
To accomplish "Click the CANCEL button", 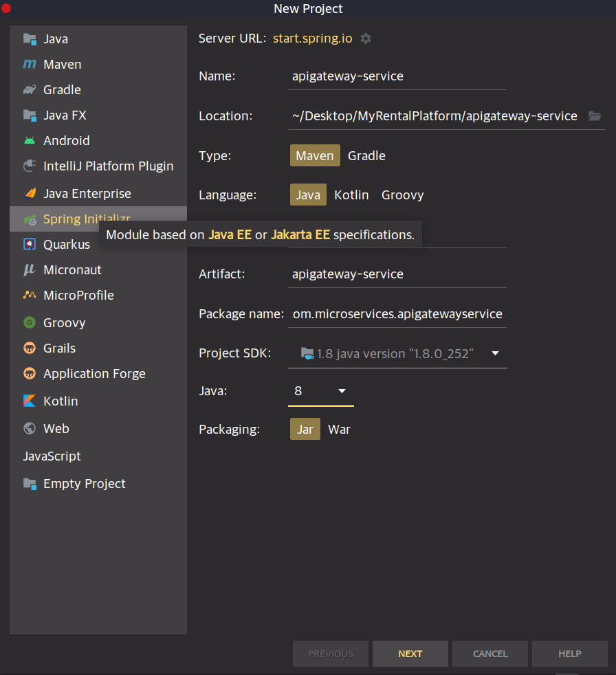I will coord(490,654).
